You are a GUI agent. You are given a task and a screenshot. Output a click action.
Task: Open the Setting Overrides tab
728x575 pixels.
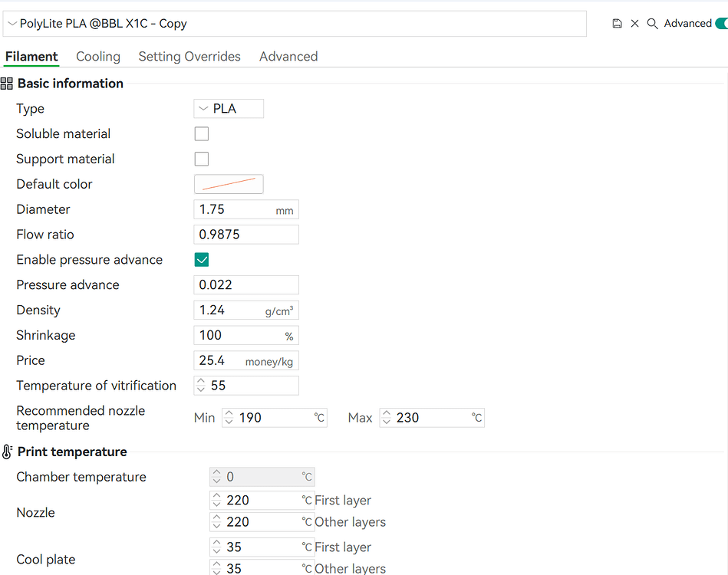(x=189, y=57)
